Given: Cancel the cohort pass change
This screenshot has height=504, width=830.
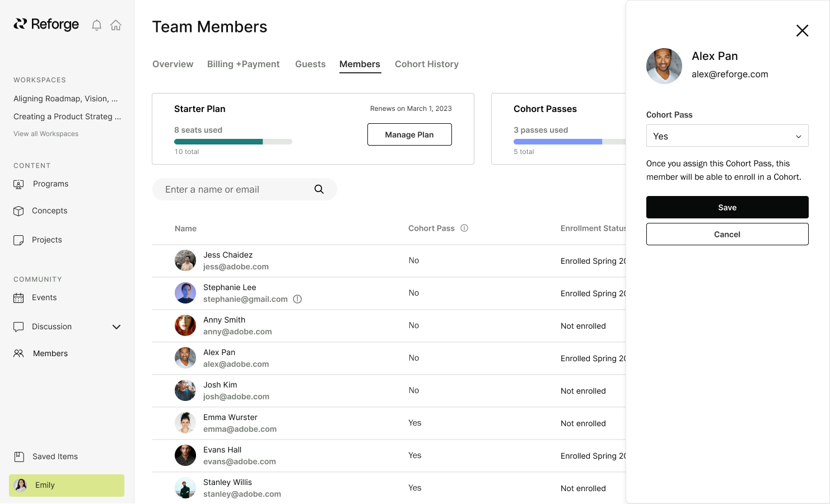Looking at the screenshot, I should [727, 234].
